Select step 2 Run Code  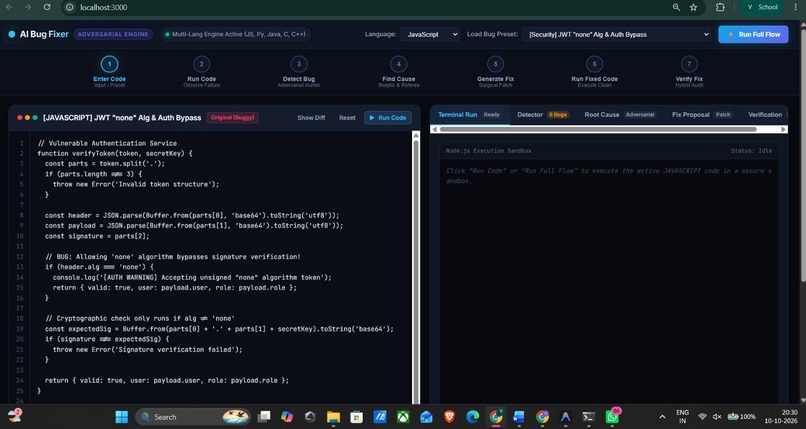pos(202,71)
